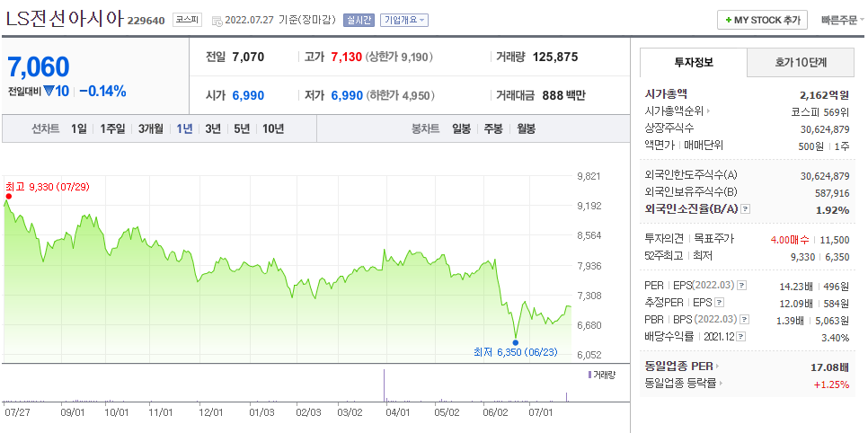
Task: Click the 17.08배 sector PER value
Action: click(x=829, y=367)
